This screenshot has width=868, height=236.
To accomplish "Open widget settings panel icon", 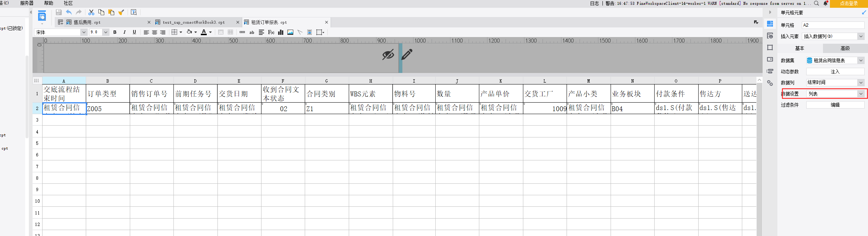I will (770, 59).
